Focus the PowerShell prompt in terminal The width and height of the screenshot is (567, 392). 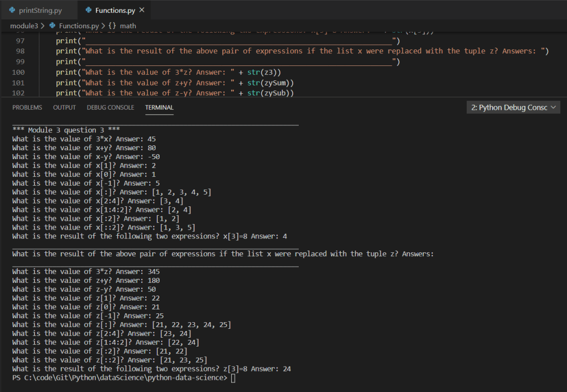pyautogui.click(x=233, y=378)
